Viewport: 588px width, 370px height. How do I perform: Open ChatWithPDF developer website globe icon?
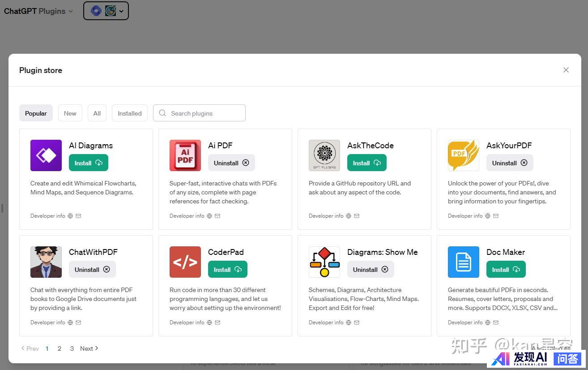point(70,323)
